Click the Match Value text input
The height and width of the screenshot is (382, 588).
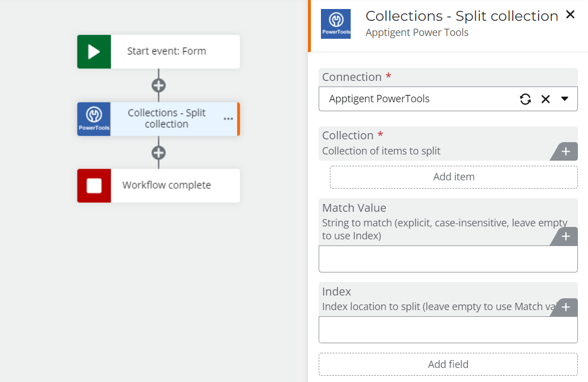448,259
